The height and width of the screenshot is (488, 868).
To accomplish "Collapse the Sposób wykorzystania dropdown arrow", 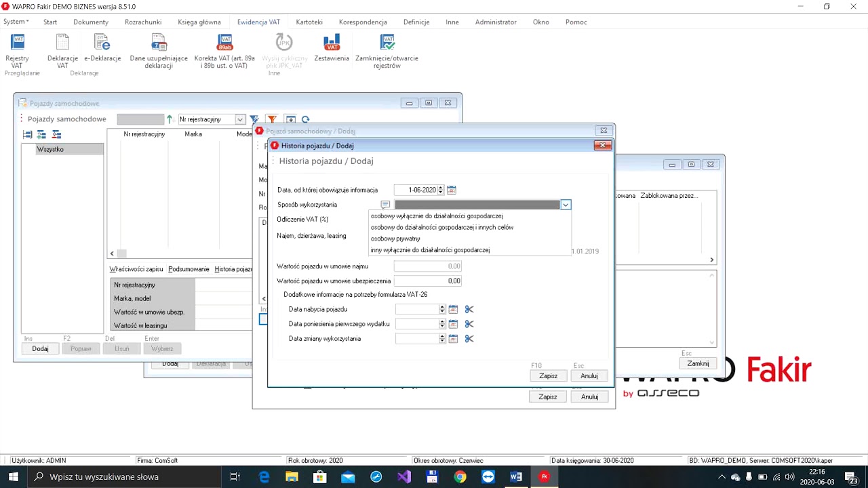I will (566, 205).
